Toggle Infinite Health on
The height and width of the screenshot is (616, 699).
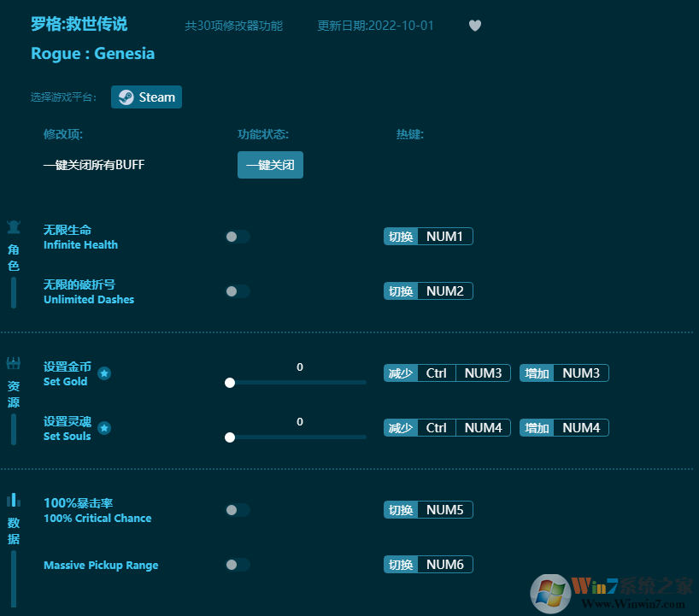237,237
